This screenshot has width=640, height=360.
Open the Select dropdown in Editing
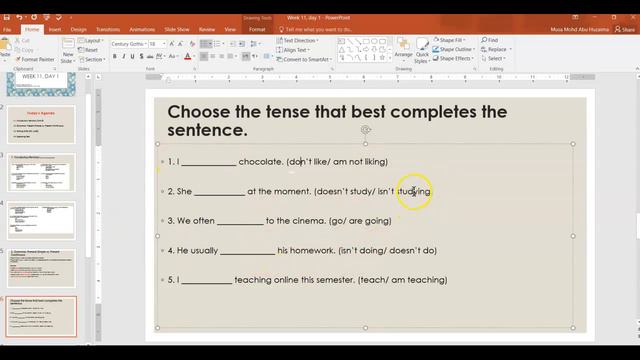point(494,58)
